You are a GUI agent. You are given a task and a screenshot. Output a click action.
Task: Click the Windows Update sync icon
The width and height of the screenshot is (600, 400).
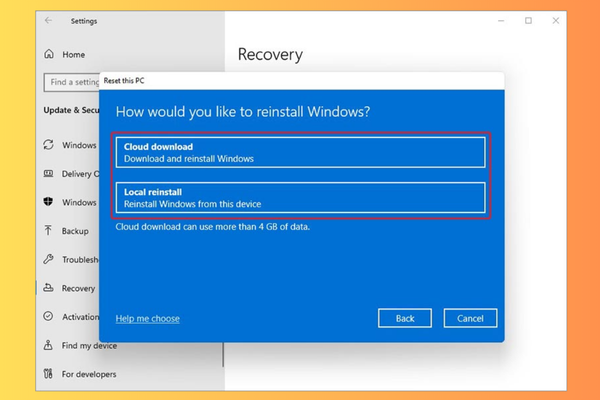pyautogui.click(x=49, y=145)
